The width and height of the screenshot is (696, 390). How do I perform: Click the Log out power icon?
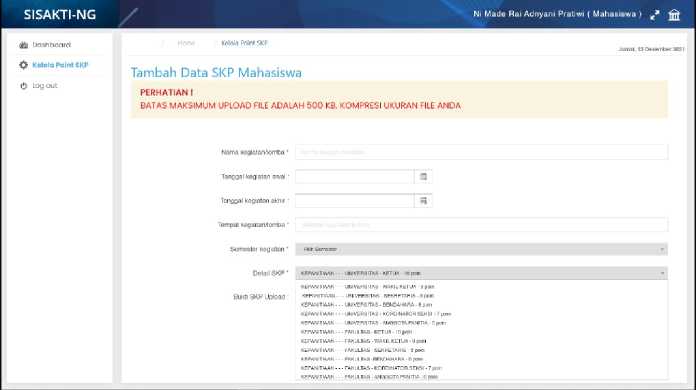(24, 86)
